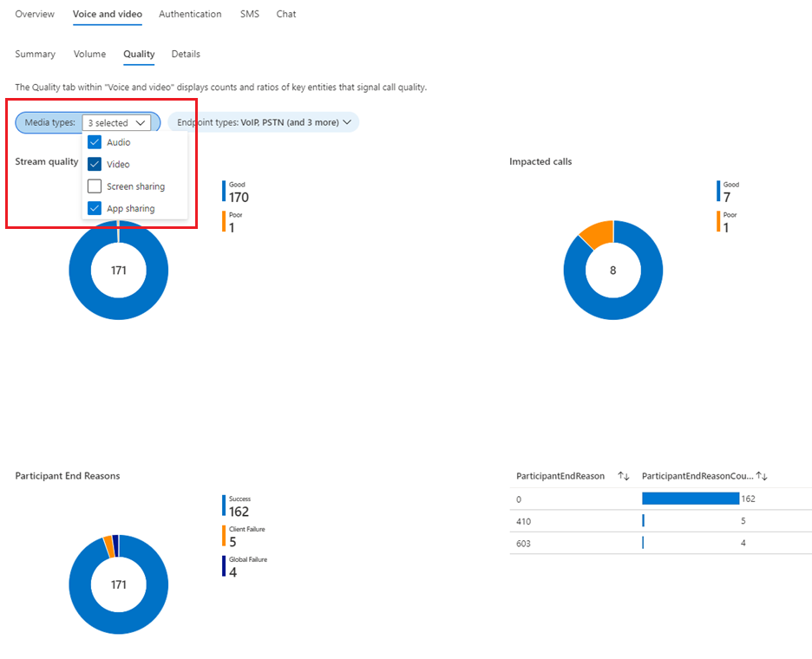This screenshot has width=812, height=659.
Task: Open the Overview tab
Action: [x=35, y=14]
